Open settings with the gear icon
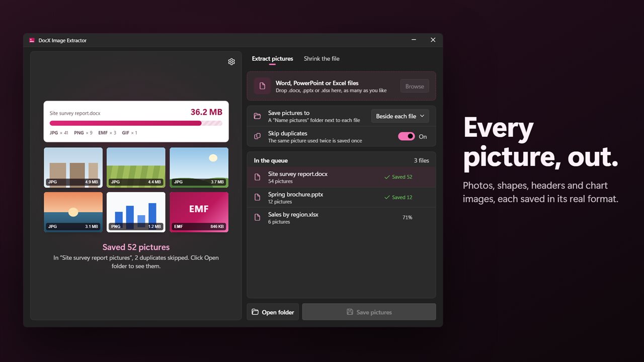 click(231, 62)
